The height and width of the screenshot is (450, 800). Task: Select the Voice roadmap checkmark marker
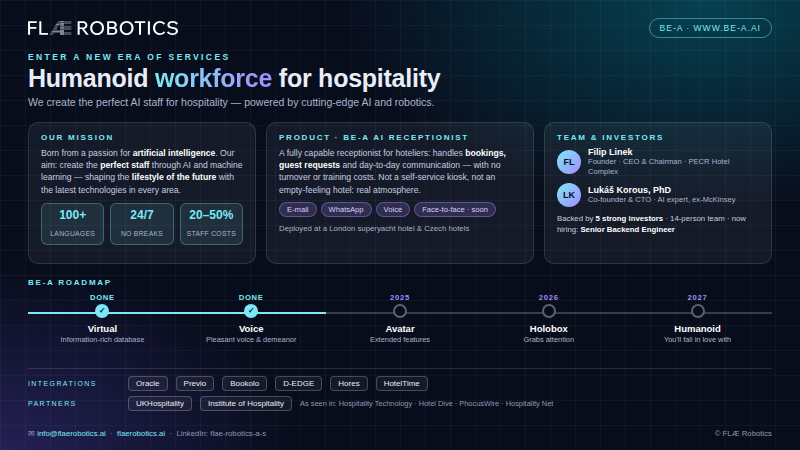251,311
